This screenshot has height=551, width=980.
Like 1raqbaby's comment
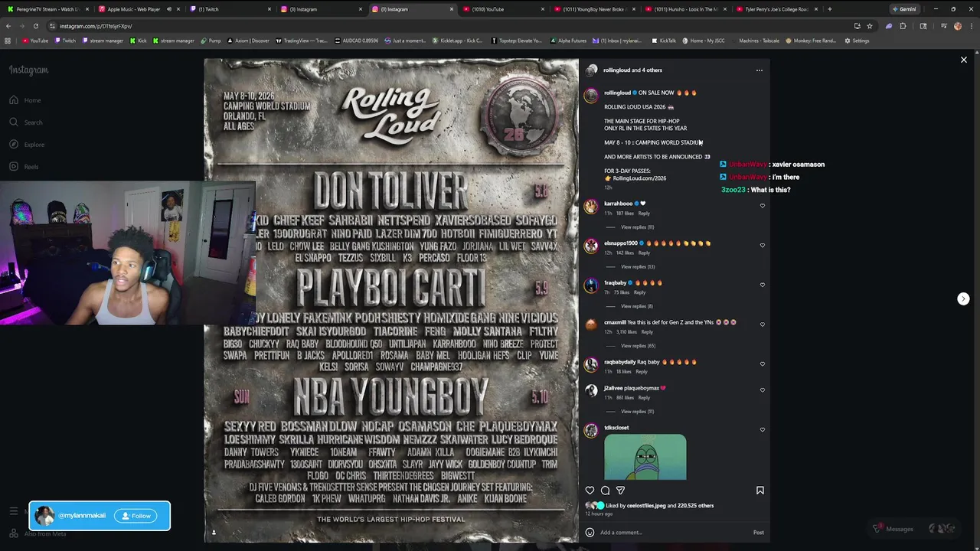[762, 285]
